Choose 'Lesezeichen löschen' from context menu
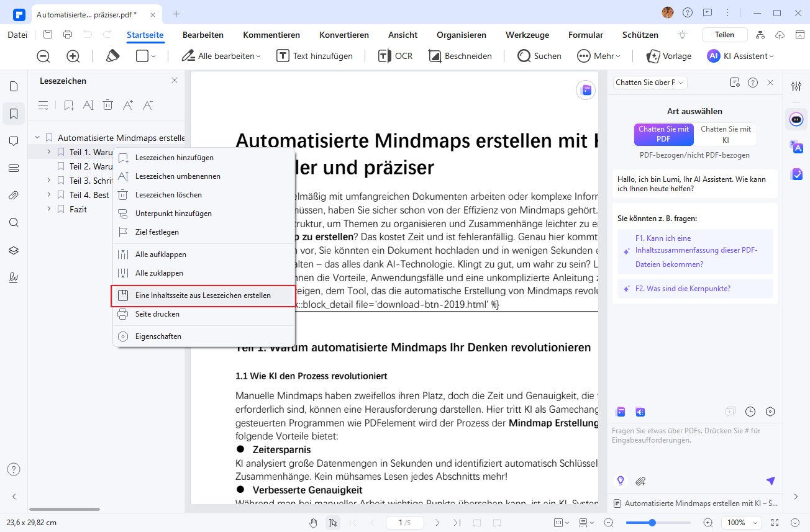 pyautogui.click(x=204, y=195)
